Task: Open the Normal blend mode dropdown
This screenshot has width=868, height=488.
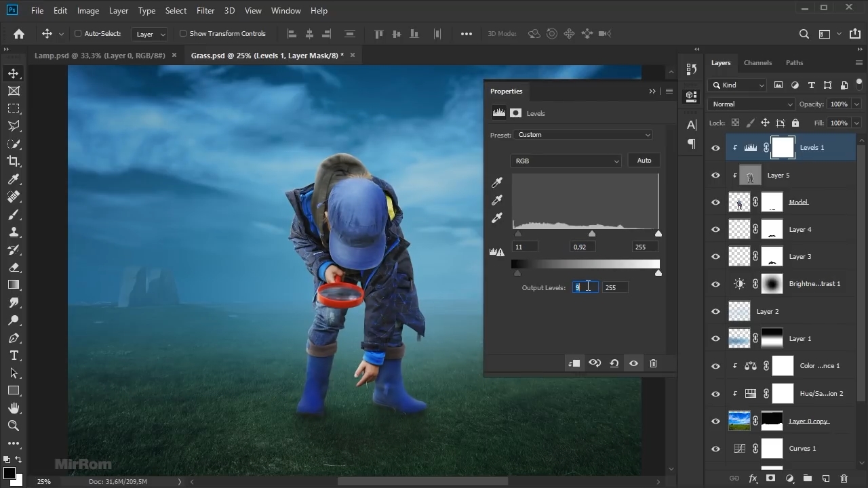Action: click(x=751, y=104)
